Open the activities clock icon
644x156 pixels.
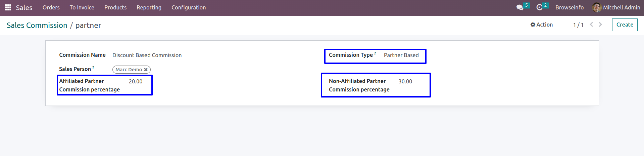pos(539,7)
